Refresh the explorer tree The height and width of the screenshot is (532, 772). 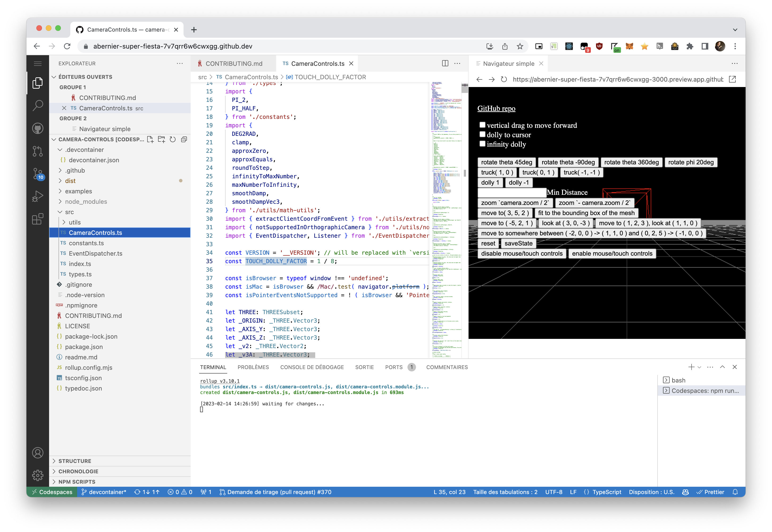coord(173,139)
